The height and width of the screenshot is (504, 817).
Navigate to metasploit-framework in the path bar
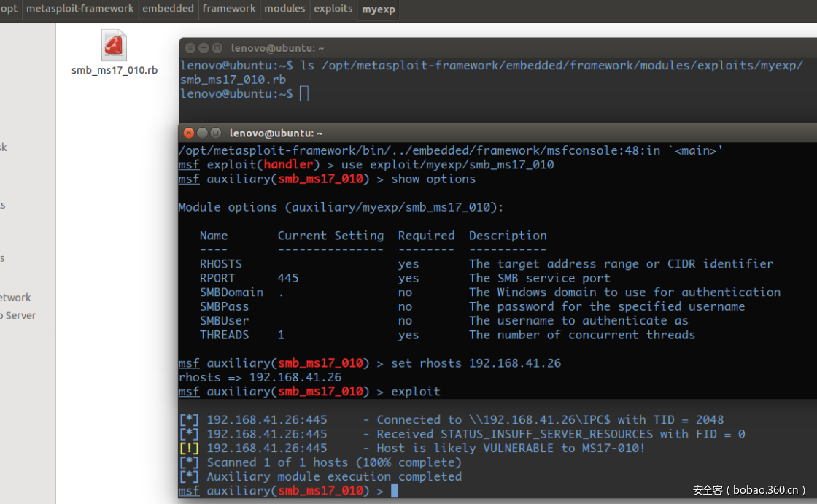pyautogui.click(x=80, y=9)
